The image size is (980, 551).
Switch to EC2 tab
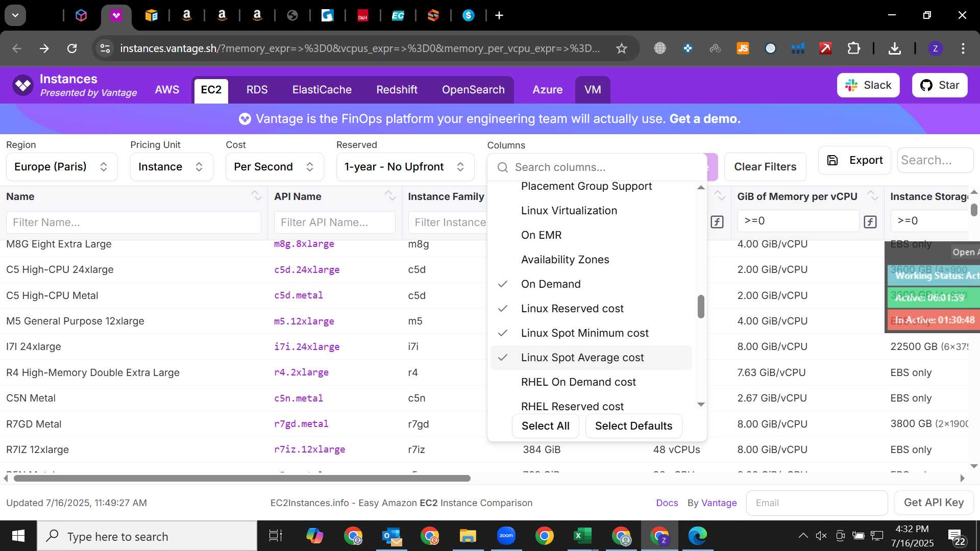click(211, 90)
